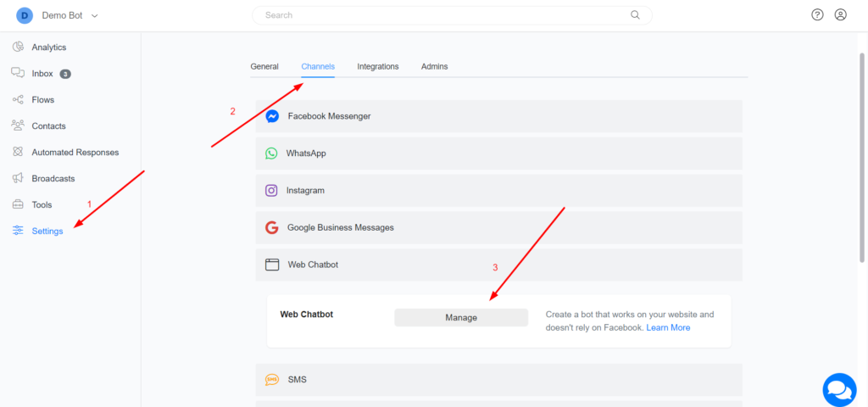
Task: Open Analytics in the sidebar
Action: click(48, 47)
